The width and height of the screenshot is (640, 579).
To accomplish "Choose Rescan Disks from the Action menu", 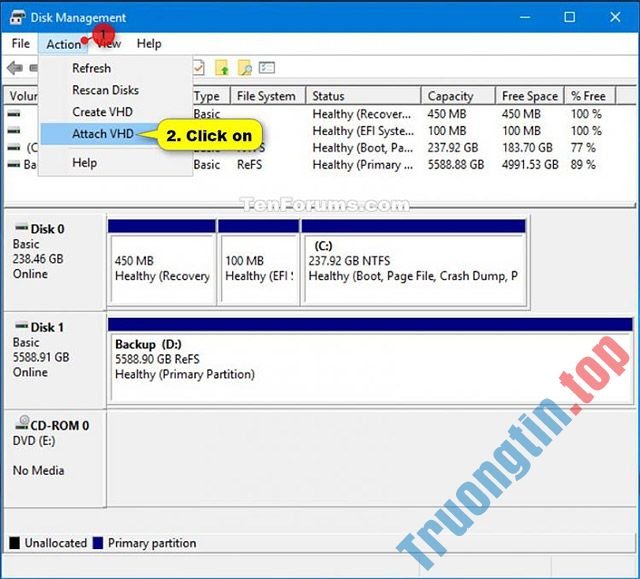I will pyautogui.click(x=116, y=90).
